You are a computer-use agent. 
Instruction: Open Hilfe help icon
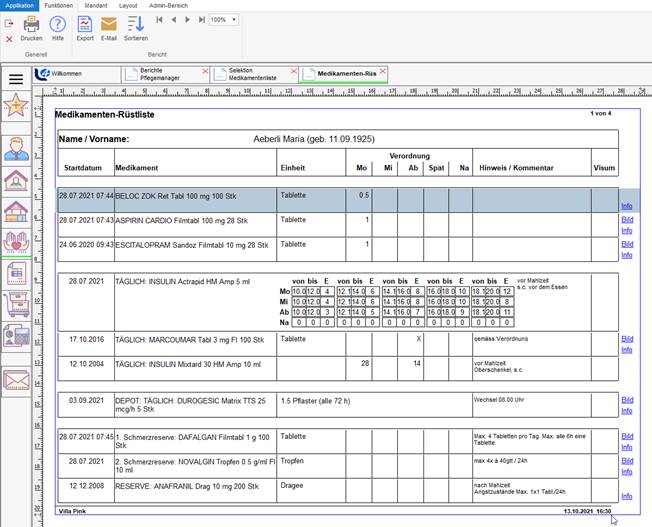click(58, 24)
